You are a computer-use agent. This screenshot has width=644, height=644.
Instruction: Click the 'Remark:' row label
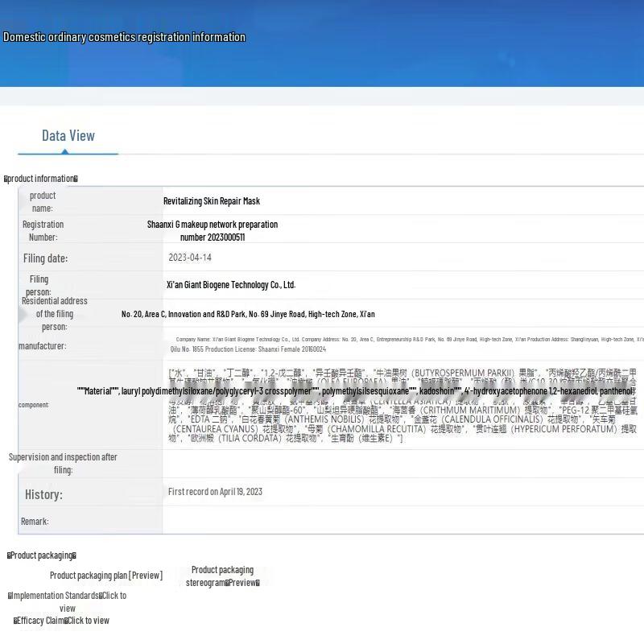pyautogui.click(x=35, y=522)
